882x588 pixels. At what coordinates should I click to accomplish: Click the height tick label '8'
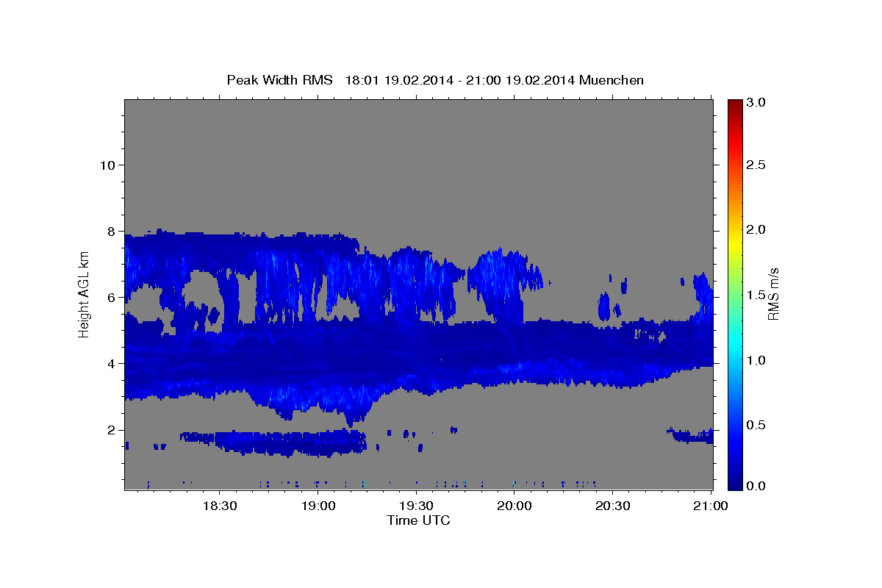[x=110, y=231]
